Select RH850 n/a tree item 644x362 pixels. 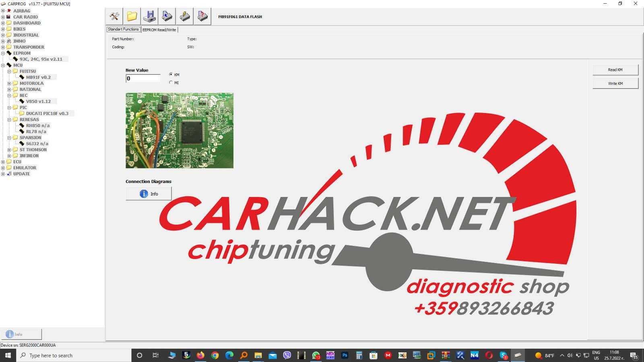pos(38,125)
